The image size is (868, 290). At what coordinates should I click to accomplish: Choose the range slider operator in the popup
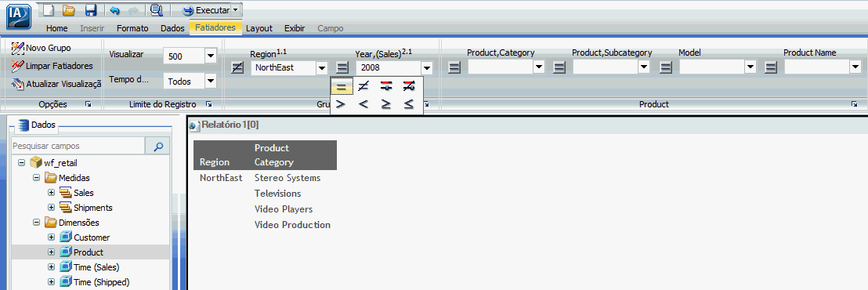[386, 86]
